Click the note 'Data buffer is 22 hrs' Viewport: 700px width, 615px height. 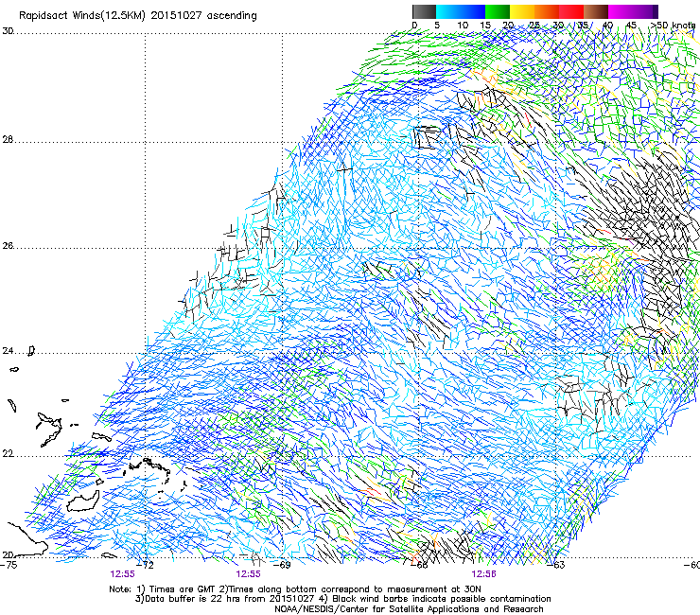tap(191, 599)
